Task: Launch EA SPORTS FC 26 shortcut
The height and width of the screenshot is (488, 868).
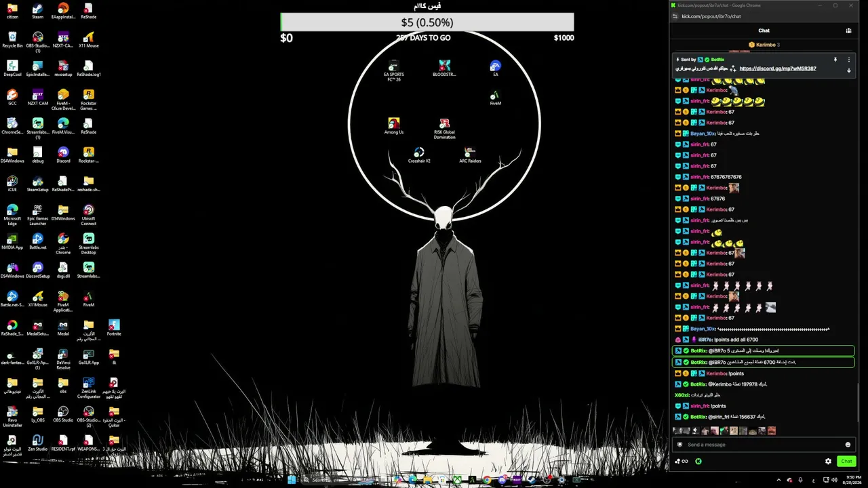Action: 394,70
